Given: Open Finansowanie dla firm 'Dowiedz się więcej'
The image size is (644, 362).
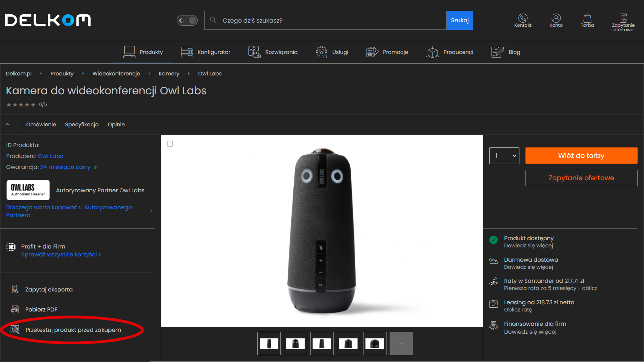Looking at the screenshot, I should (x=530, y=332).
